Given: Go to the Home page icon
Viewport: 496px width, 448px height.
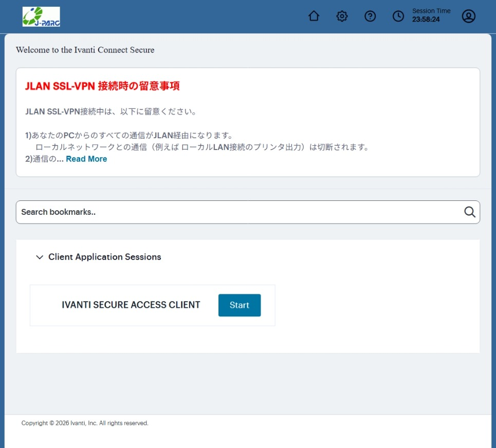Looking at the screenshot, I should pyautogui.click(x=314, y=16).
